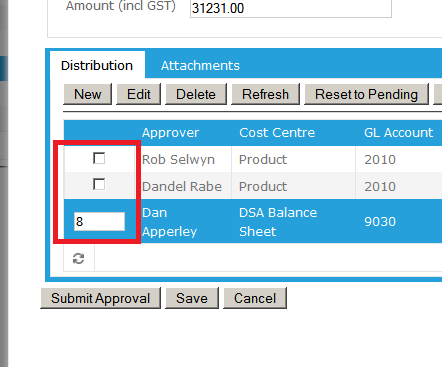Click the GL Account column header

pos(399,133)
